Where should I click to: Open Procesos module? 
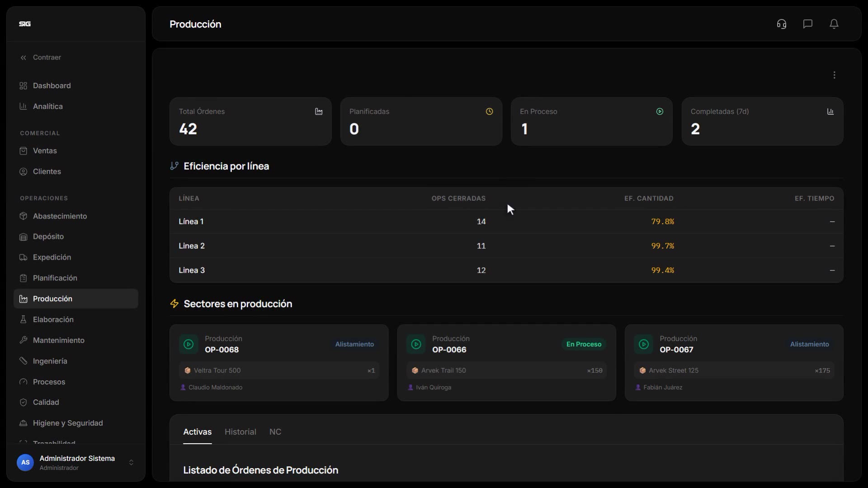click(76, 382)
